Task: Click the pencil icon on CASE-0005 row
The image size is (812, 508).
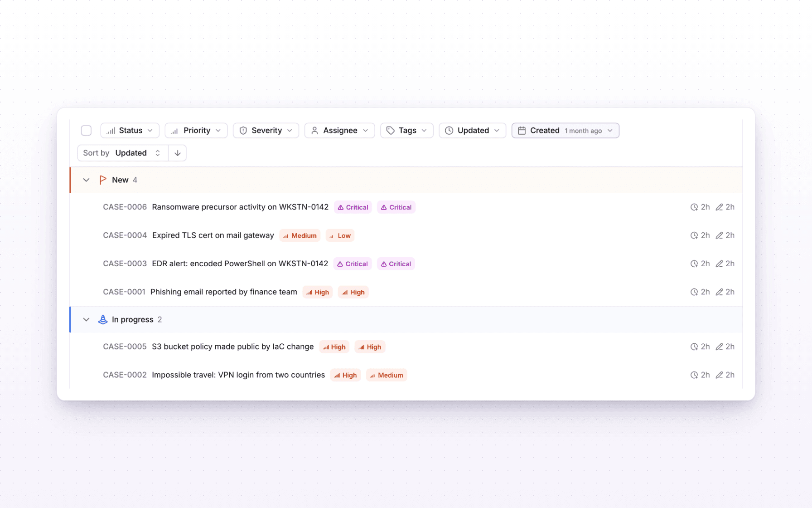Action: pyautogui.click(x=719, y=347)
